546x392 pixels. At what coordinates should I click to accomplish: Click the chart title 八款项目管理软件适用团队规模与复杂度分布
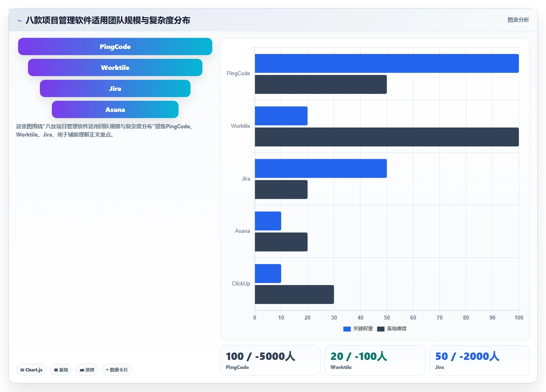point(108,20)
